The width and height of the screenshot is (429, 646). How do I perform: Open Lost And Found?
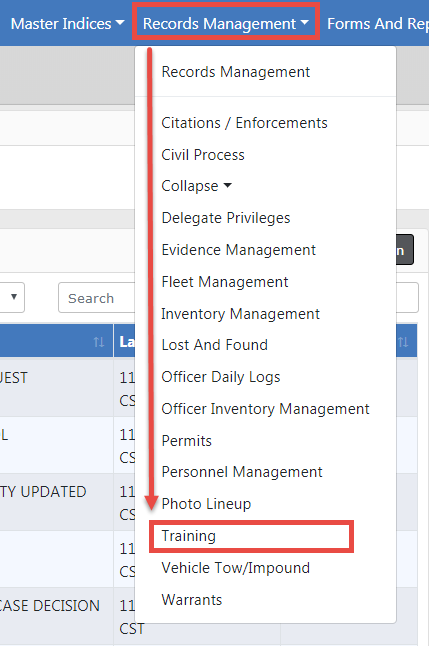215,345
